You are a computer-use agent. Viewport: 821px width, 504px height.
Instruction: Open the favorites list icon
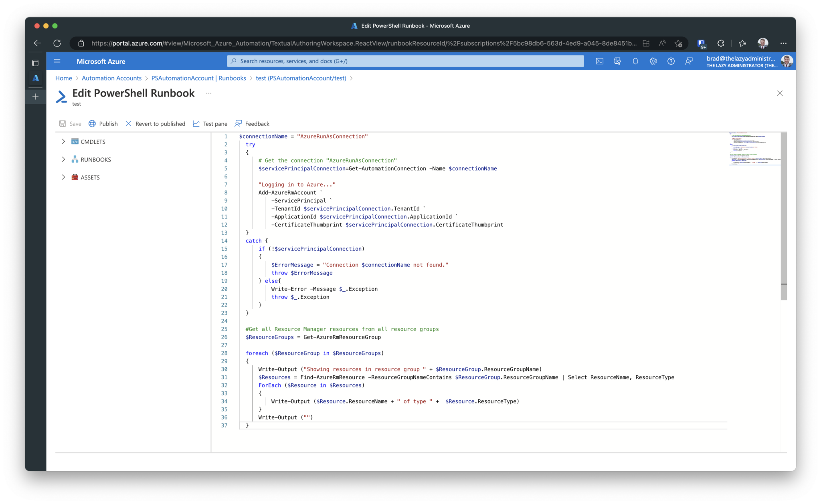742,43
